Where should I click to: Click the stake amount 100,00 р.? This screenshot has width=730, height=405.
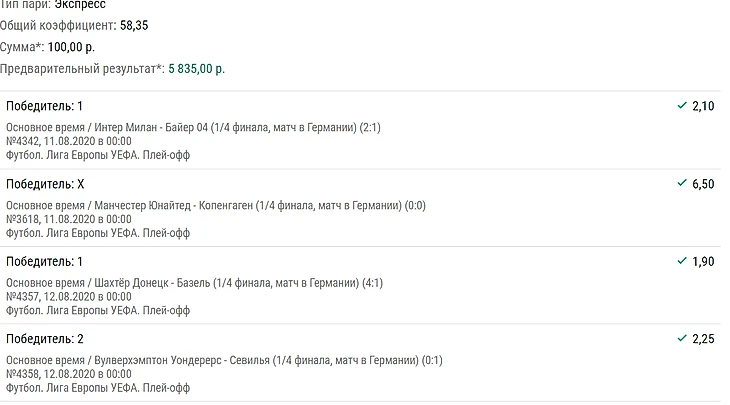(76, 46)
